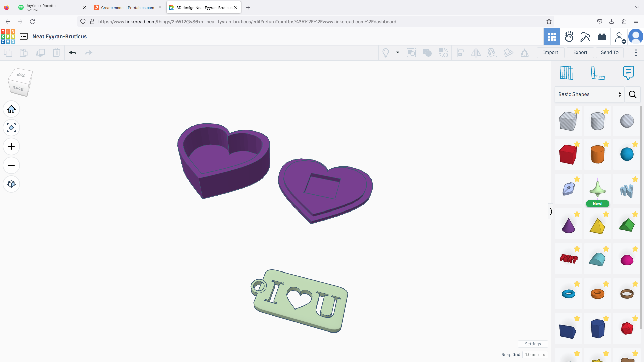Click the invite collaborator person icon

pos(620,37)
